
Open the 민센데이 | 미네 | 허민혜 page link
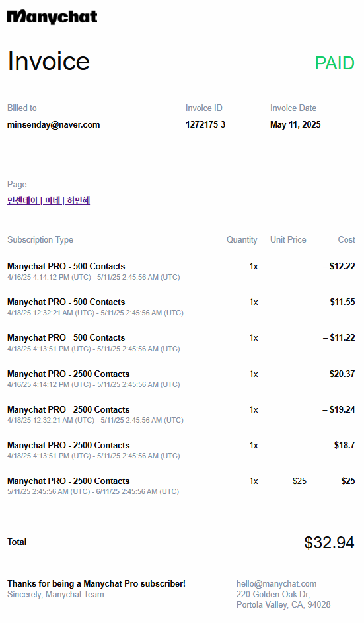(x=48, y=200)
